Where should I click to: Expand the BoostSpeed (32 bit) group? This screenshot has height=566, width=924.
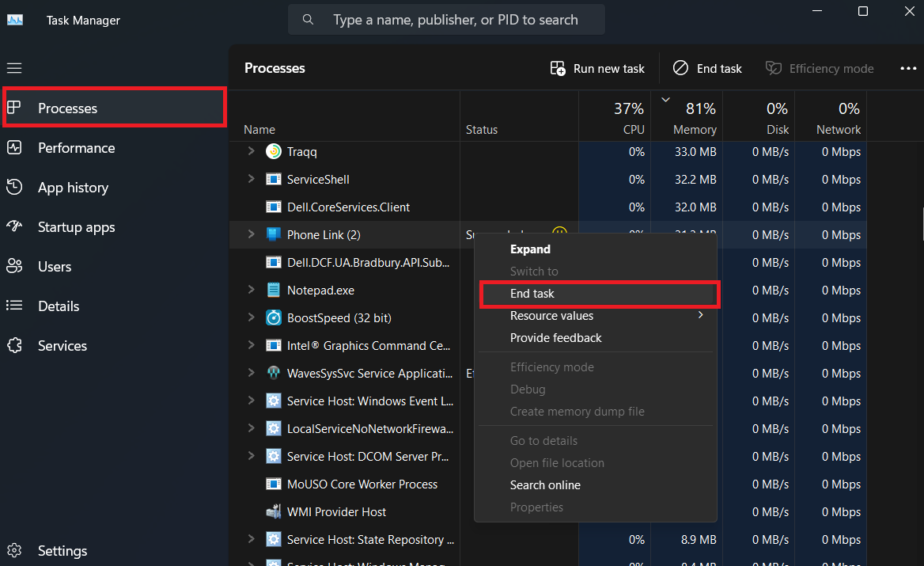coord(251,317)
